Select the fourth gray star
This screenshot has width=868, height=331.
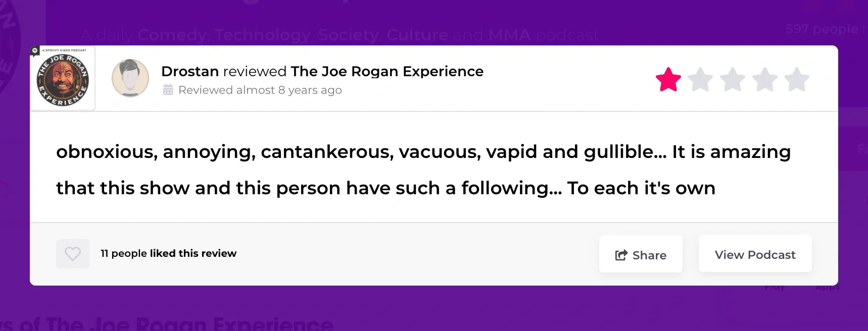click(x=765, y=80)
